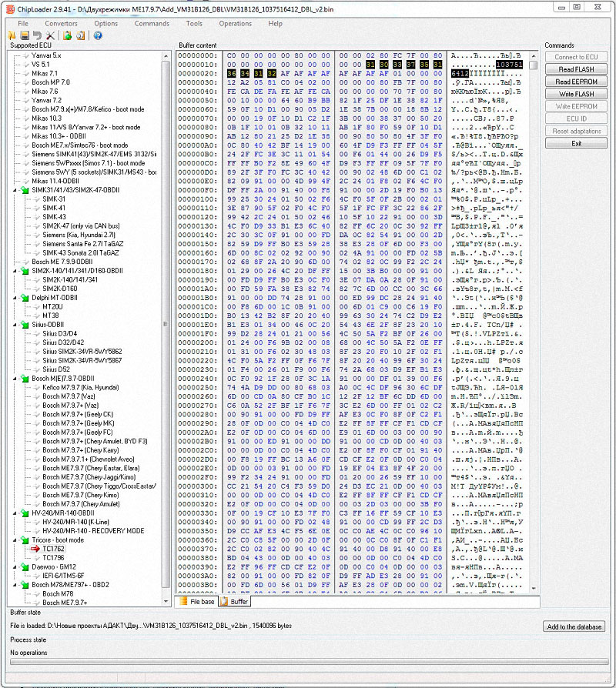Open the Operations menu
Screen dimensions: 616x688
235,23
